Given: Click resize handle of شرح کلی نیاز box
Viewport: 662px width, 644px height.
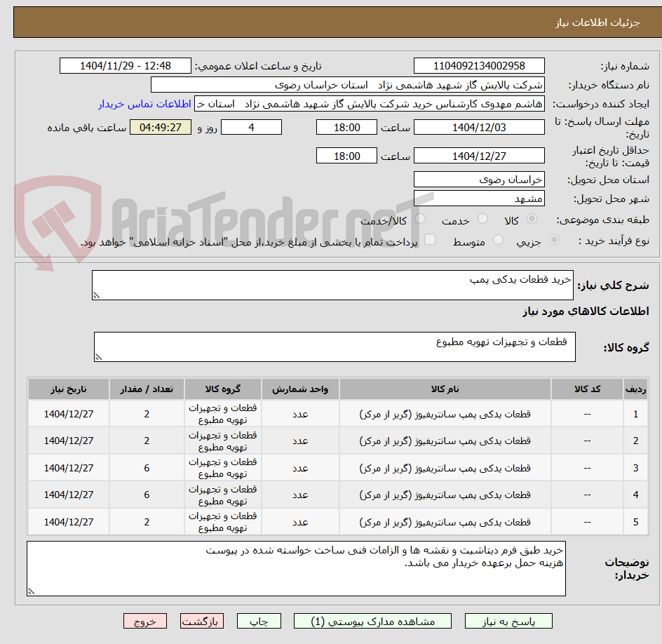Looking at the screenshot, I should tap(96, 295).
